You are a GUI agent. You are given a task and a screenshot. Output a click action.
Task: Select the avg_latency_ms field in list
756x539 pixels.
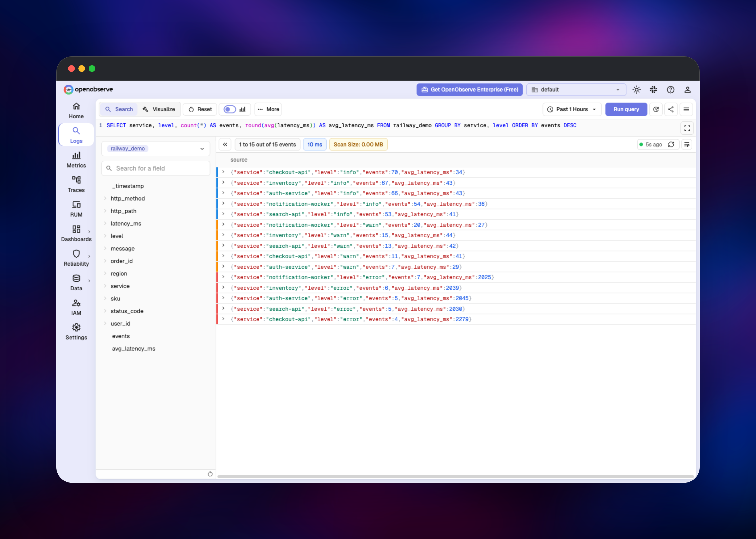tap(133, 348)
